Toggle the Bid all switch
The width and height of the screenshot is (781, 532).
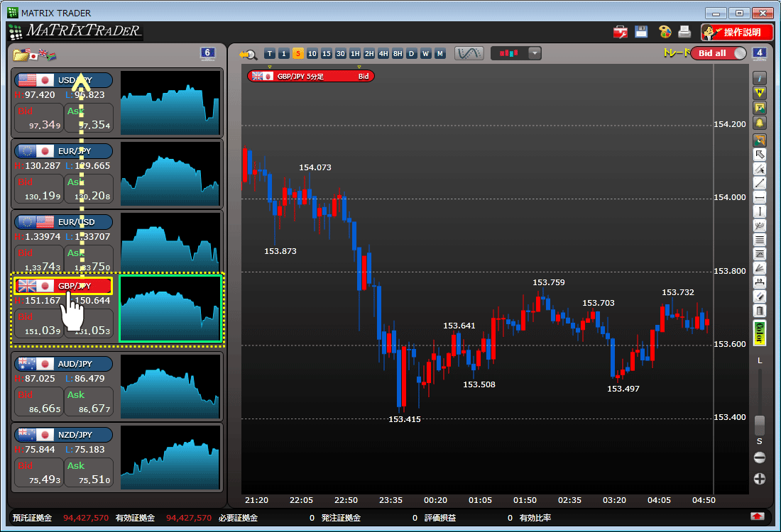tap(719, 53)
